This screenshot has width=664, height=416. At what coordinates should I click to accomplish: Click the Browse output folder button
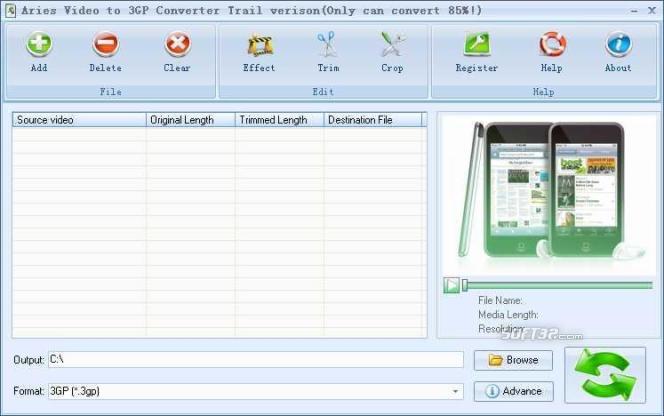pyautogui.click(x=513, y=360)
